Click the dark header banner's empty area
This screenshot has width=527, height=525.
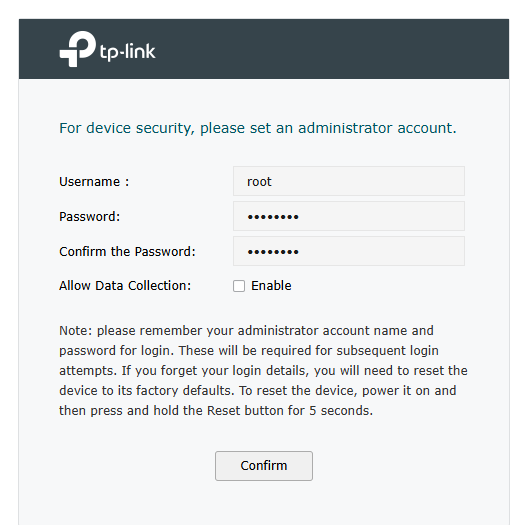(329, 49)
